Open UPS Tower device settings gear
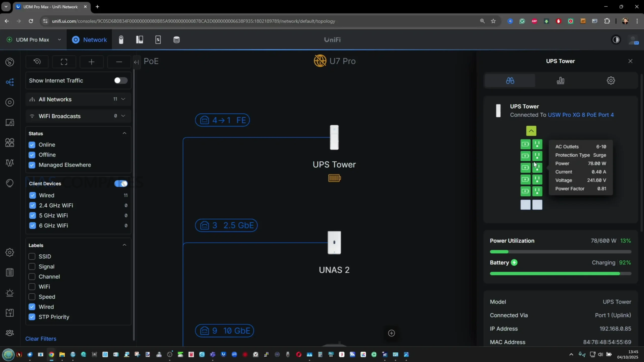 (x=611, y=81)
